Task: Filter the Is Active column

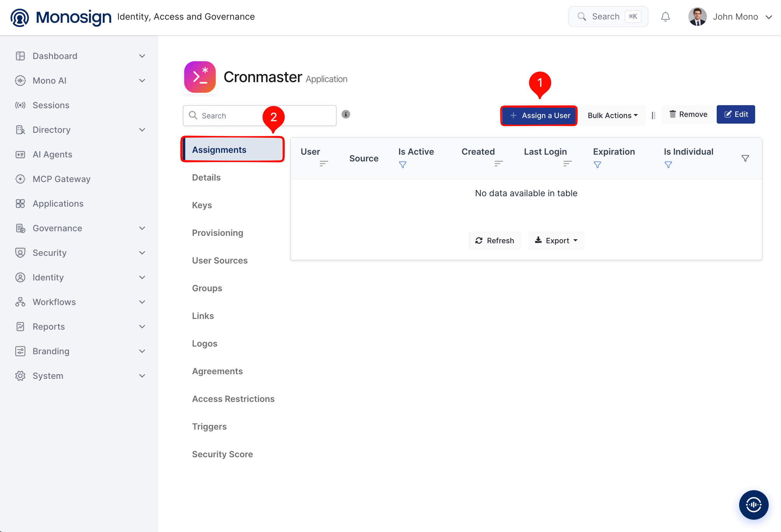Action: click(x=402, y=165)
